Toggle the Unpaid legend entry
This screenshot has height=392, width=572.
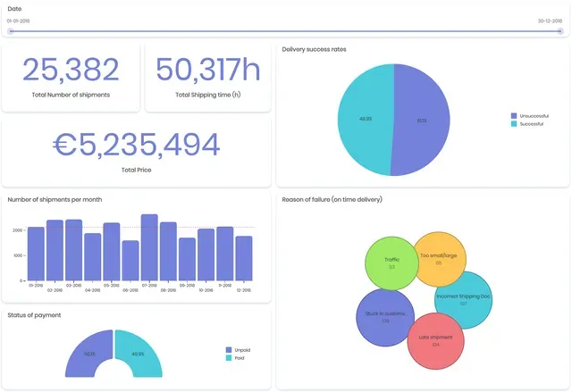point(239,350)
